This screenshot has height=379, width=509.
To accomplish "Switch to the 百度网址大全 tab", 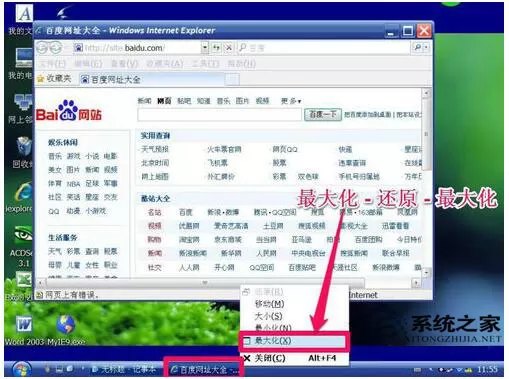I will pos(111,79).
